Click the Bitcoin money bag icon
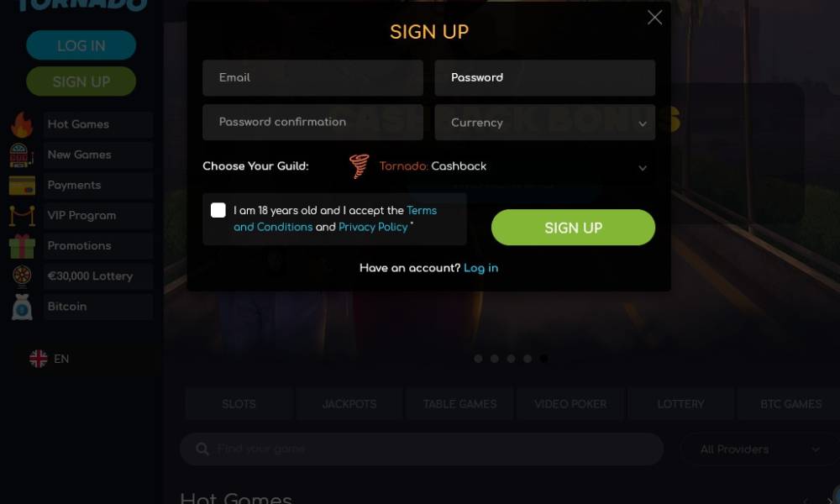This screenshot has width=840, height=504. (22, 307)
